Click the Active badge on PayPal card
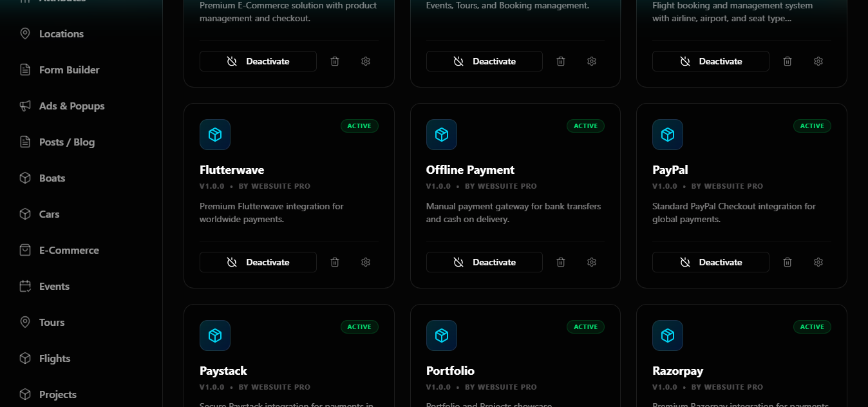The height and width of the screenshot is (407, 868). 812,126
